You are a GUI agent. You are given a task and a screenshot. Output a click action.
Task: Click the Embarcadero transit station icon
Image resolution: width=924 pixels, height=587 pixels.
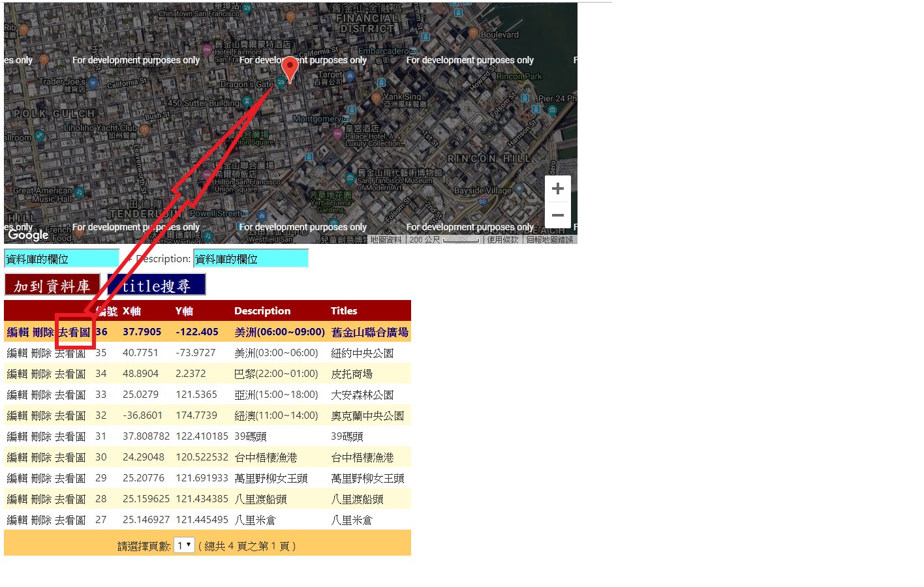tap(413, 51)
